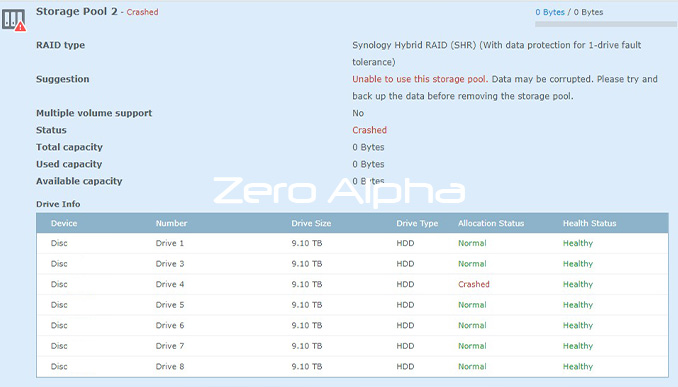This screenshot has width=678, height=387.
Task: Click the Multiple volume support label
Action: click(94, 113)
